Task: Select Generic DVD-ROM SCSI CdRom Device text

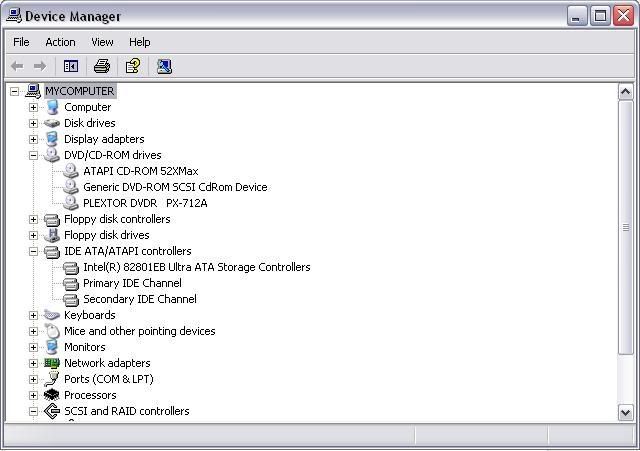Action: tap(175, 187)
